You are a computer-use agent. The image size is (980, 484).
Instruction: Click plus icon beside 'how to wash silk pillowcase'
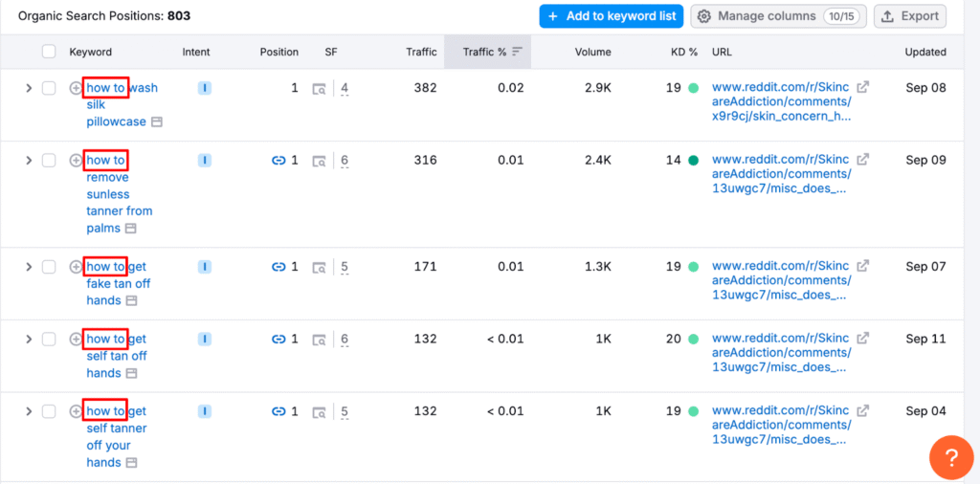click(77, 88)
